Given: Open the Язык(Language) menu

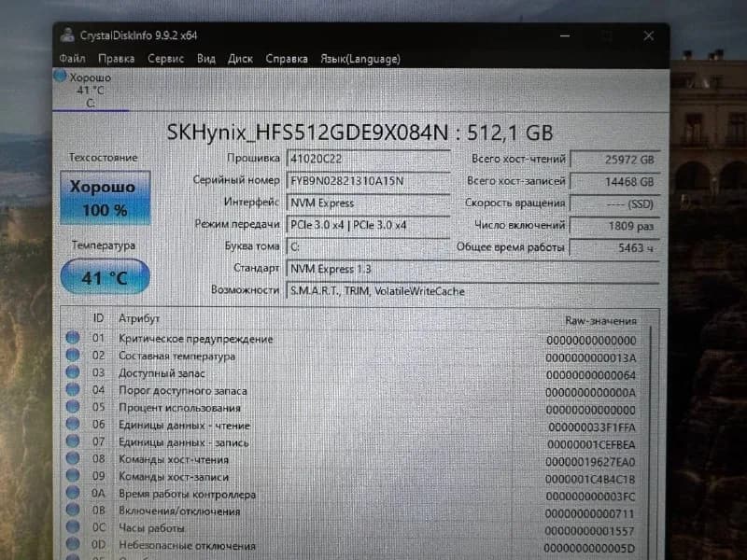Looking at the screenshot, I should [360, 59].
